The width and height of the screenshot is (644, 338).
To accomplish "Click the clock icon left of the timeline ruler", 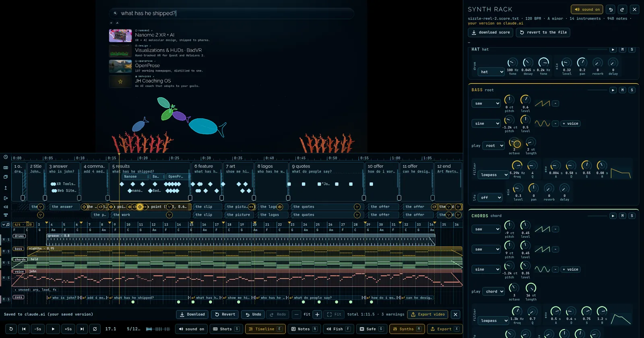I will pyautogui.click(x=6, y=157).
